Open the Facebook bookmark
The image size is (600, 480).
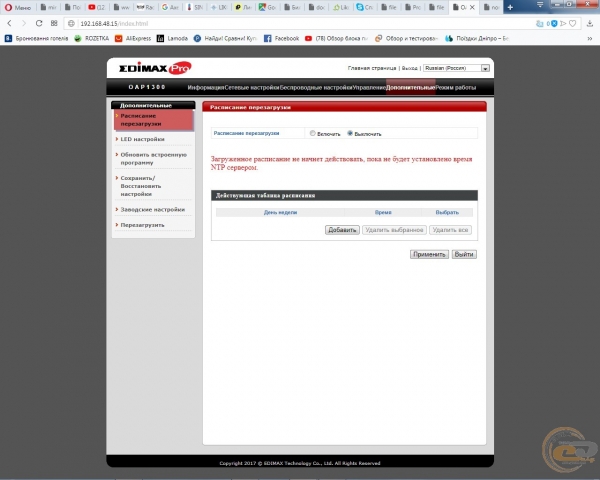281,38
